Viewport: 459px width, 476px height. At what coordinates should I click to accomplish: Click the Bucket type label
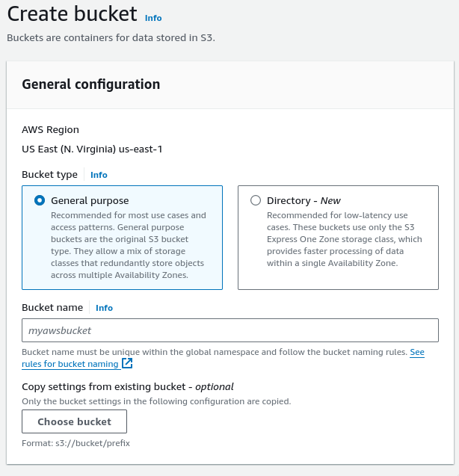pyautogui.click(x=49, y=175)
